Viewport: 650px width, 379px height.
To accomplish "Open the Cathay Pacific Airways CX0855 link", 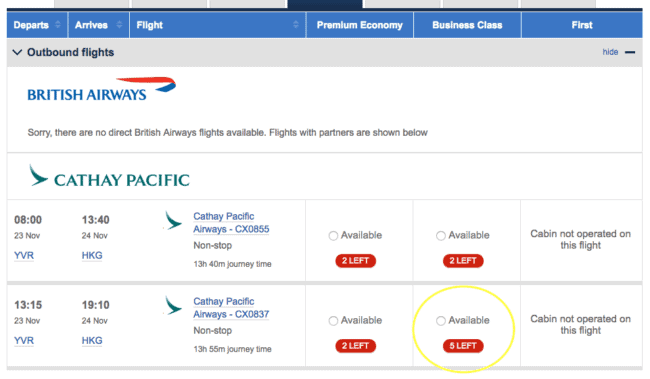I will coord(231,223).
